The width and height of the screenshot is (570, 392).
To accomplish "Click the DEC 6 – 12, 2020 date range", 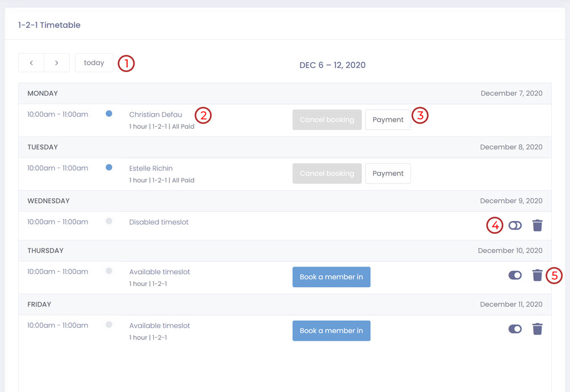I will tap(332, 65).
